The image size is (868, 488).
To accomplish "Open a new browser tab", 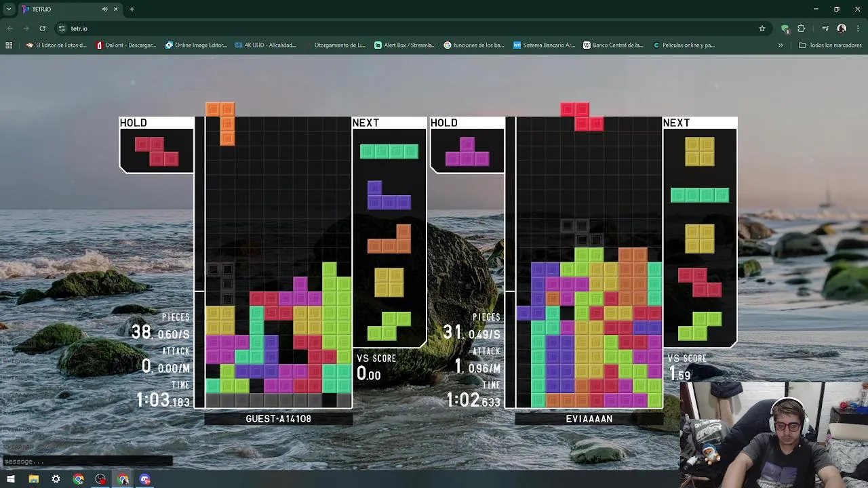I will click(x=132, y=9).
